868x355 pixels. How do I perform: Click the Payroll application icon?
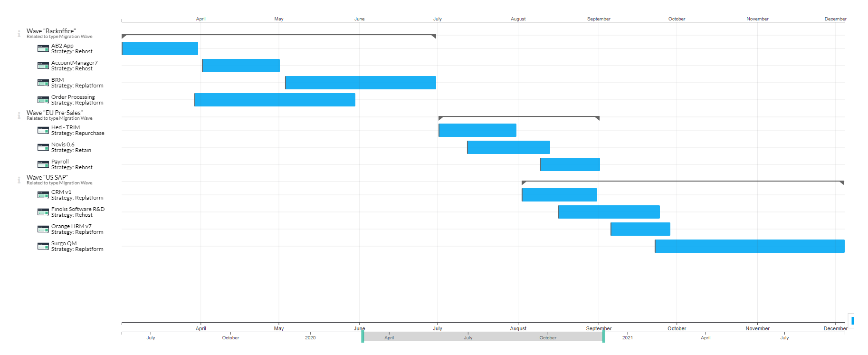(x=43, y=164)
